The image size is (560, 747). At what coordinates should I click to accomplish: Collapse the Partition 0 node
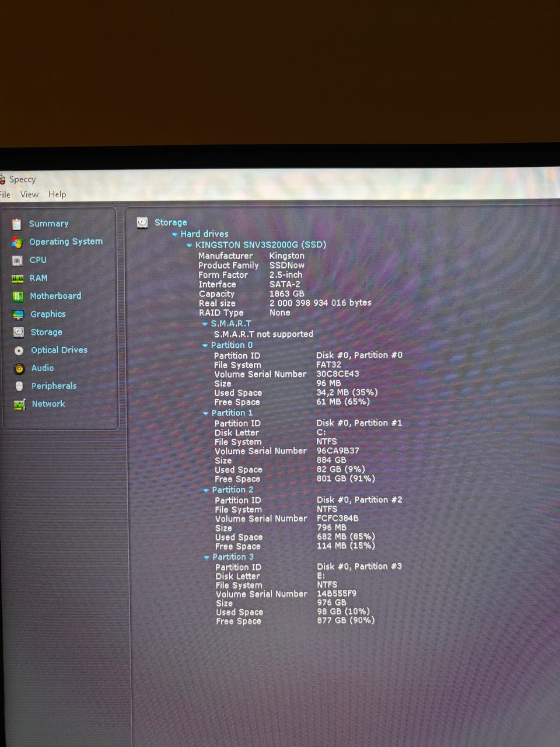tap(205, 345)
